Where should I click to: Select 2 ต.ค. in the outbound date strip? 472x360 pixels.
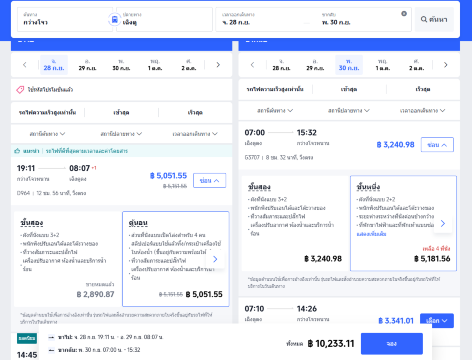189,65
